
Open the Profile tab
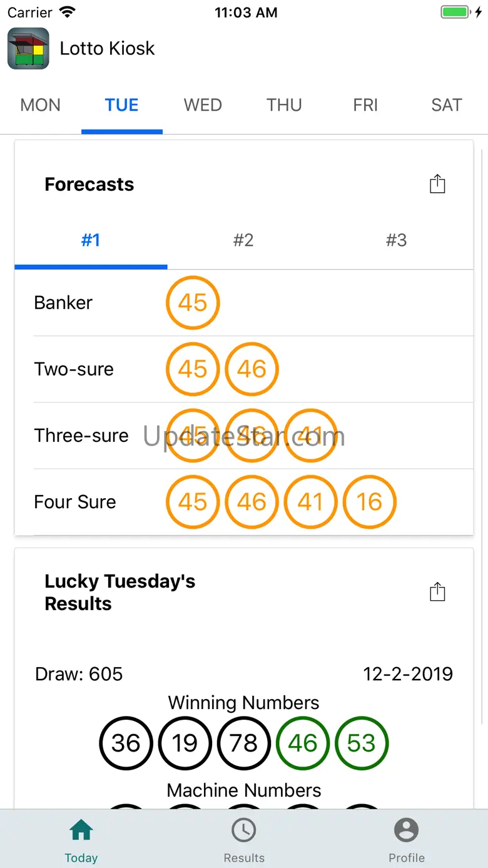coord(407,839)
